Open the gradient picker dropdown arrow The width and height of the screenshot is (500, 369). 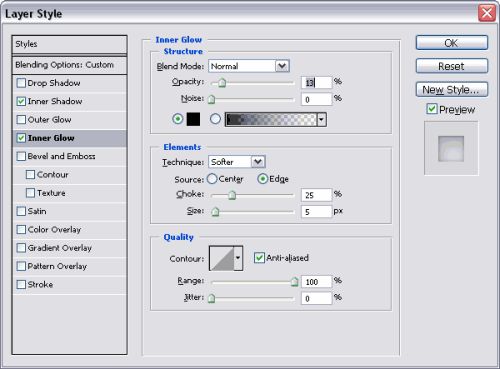[x=321, y=119]
